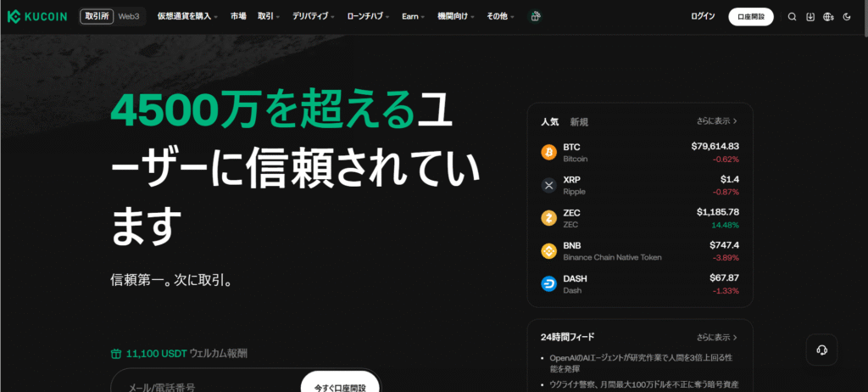
Task: Click the メール/電話番号 input field
Action: [x=205, y=386]
